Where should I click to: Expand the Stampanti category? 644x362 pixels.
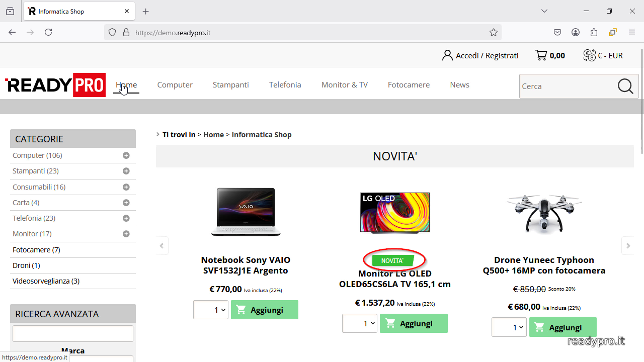[126, 171]
